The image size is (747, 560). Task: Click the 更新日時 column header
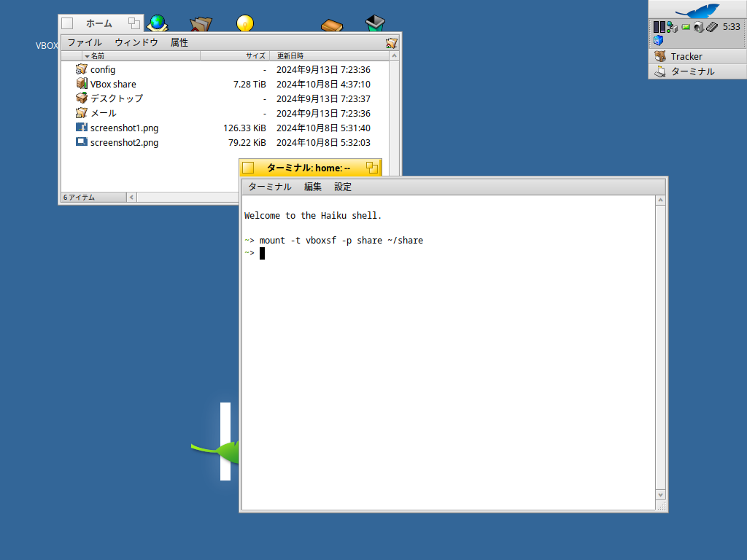click(x=290, y=55)
